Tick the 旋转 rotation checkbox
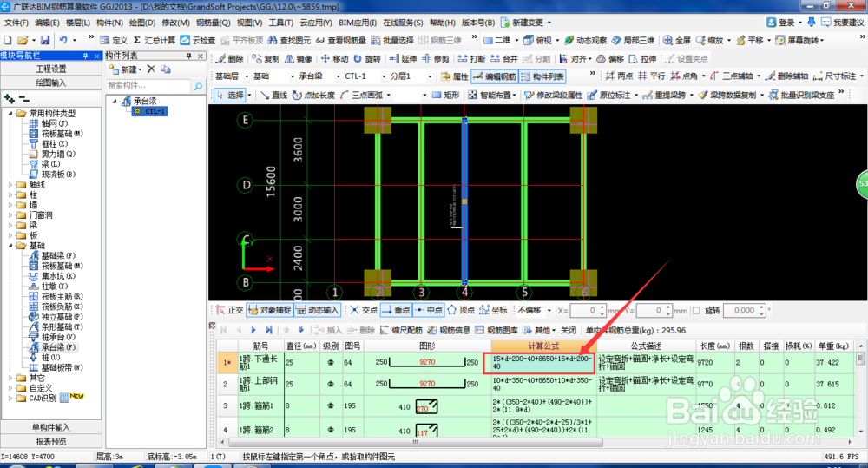This screenshot has width=868, height=468. point(696,311)
